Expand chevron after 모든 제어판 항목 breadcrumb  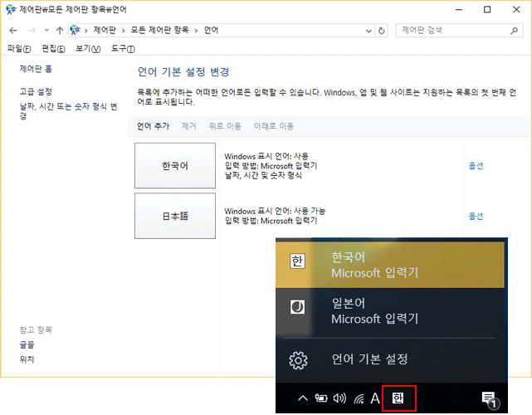196,31
